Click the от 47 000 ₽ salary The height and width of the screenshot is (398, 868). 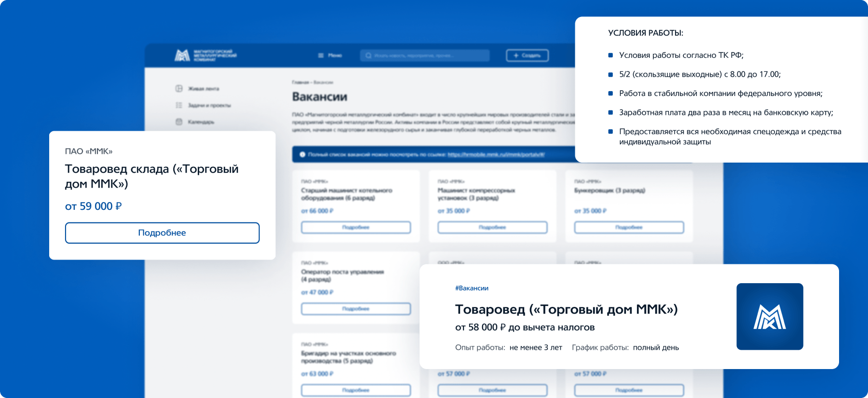pos(317,293)
